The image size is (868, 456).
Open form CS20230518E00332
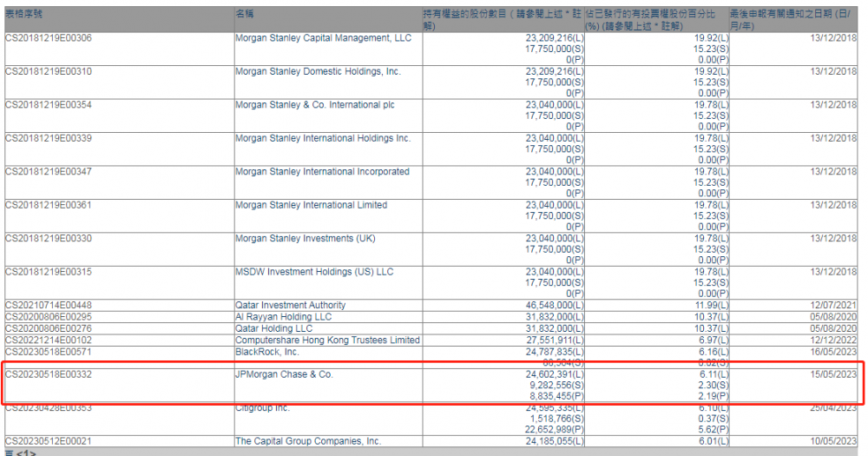coord(49,374)
